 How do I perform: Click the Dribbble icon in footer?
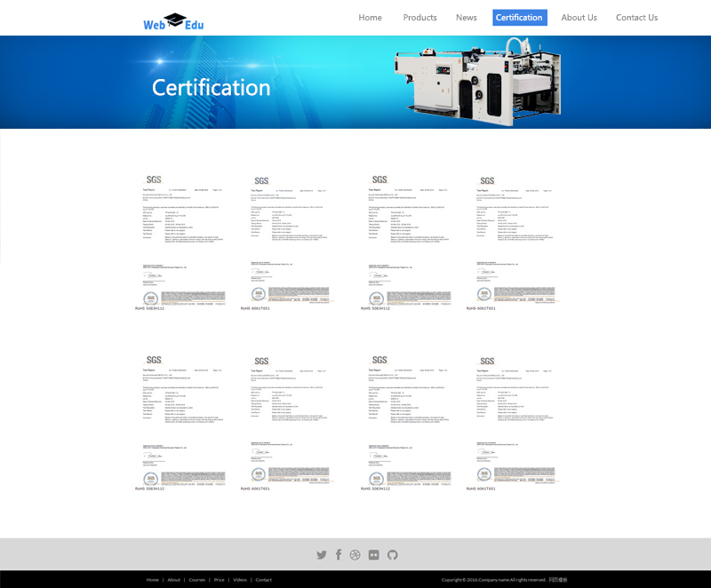coord(355,555)
